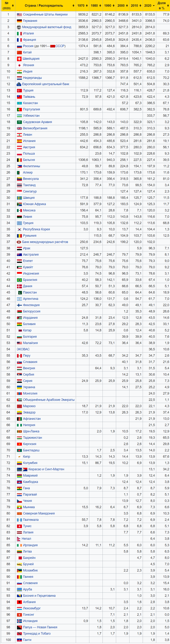
Task: Click the USSR red flag icon
Action: (53, 46)
